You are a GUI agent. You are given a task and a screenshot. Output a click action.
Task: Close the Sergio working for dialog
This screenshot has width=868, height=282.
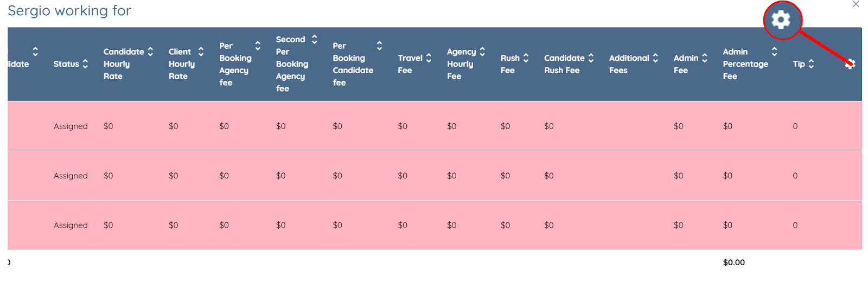856,4
